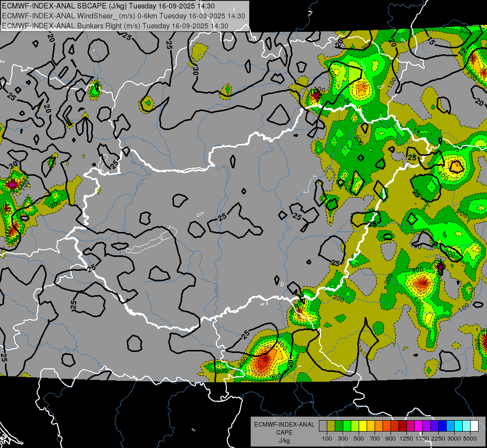Click the Bunkers Right title line

(x=115, y=26)
